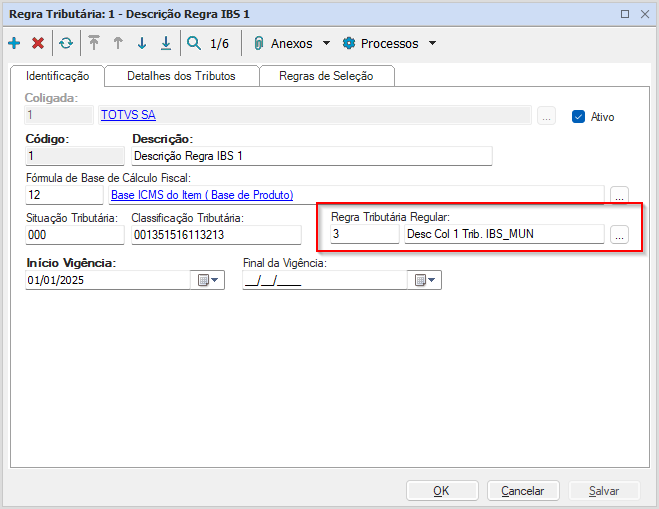This screenshot has height=509, width=659.
Task: Go to next record down arrow
Action: coord(142,43)
